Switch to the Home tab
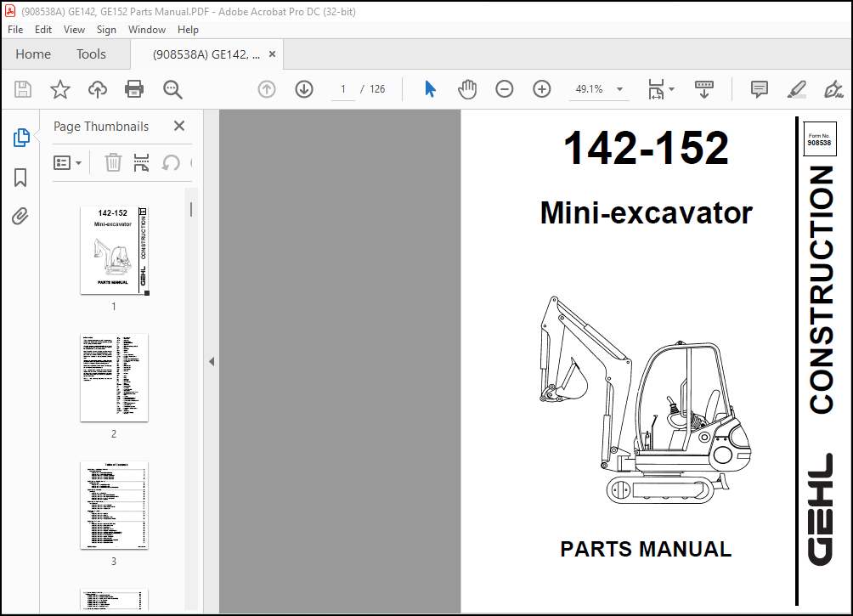The height and width of the screenshot is (616, 853). [x=33, y=54]
